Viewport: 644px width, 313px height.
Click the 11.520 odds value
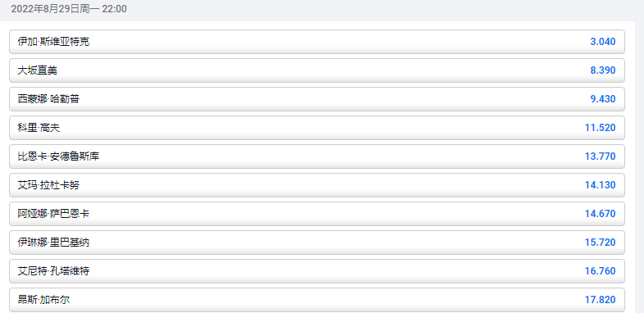point(600,128)
